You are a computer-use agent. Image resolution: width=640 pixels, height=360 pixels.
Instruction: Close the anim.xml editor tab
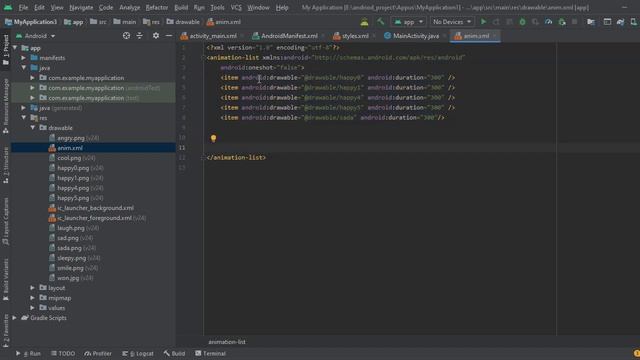pos(495,36)
